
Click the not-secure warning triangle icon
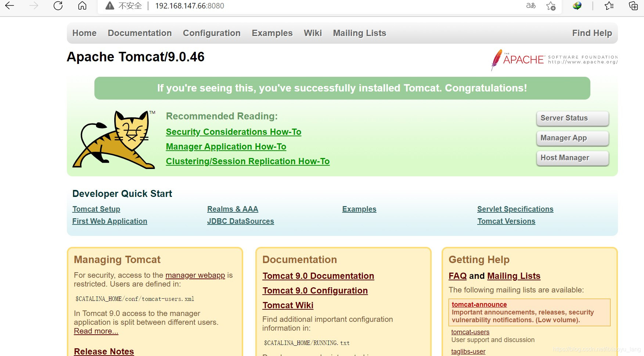click(109, 6)
